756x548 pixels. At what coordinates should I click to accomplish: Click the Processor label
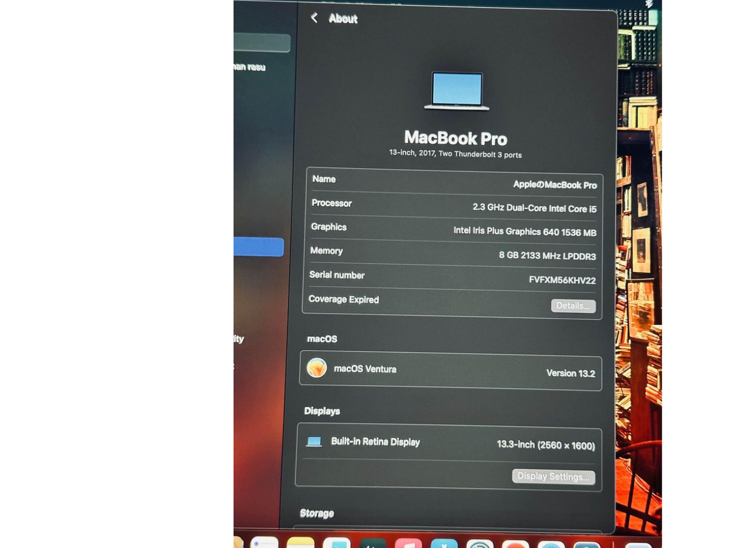tap(331, 203)
